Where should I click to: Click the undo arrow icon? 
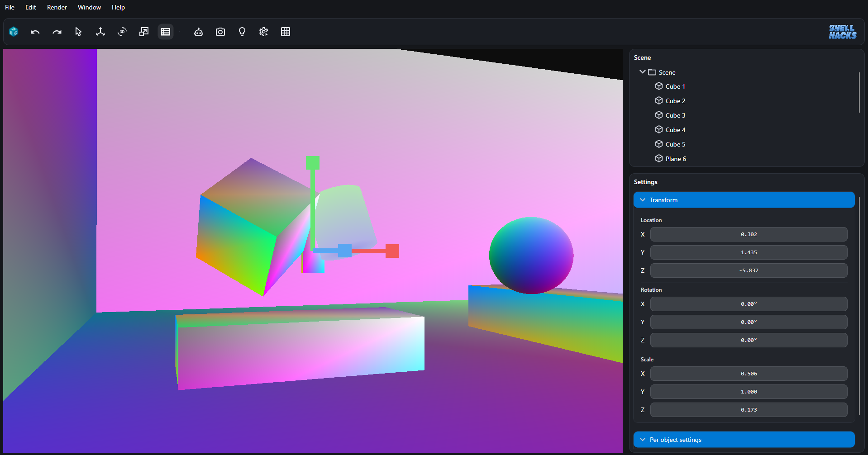35,32
